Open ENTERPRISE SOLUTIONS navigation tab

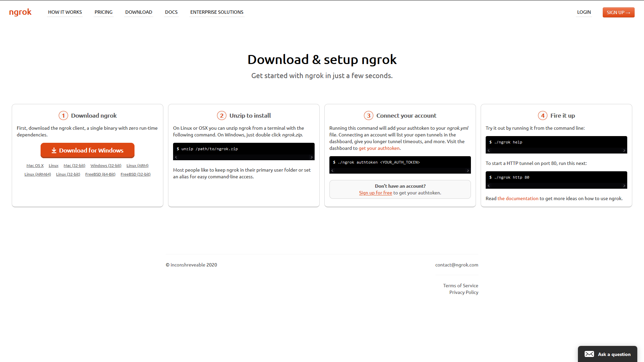pos(217,12)
